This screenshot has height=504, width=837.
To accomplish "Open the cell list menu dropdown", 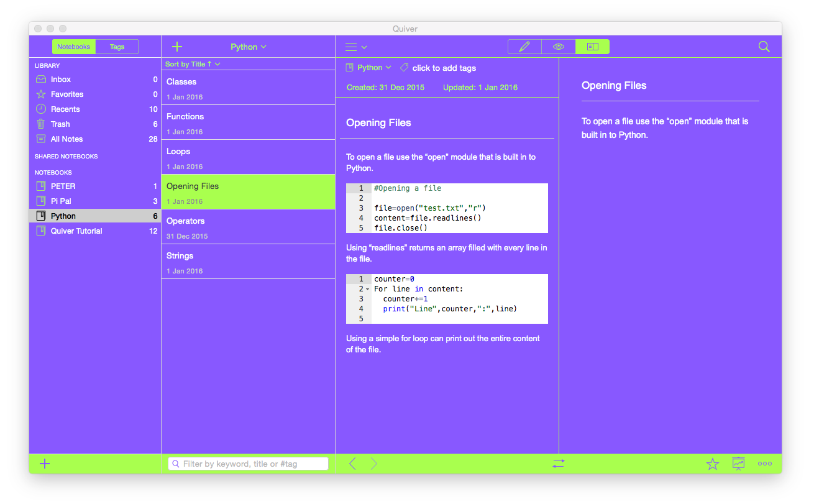I will 356,47.
